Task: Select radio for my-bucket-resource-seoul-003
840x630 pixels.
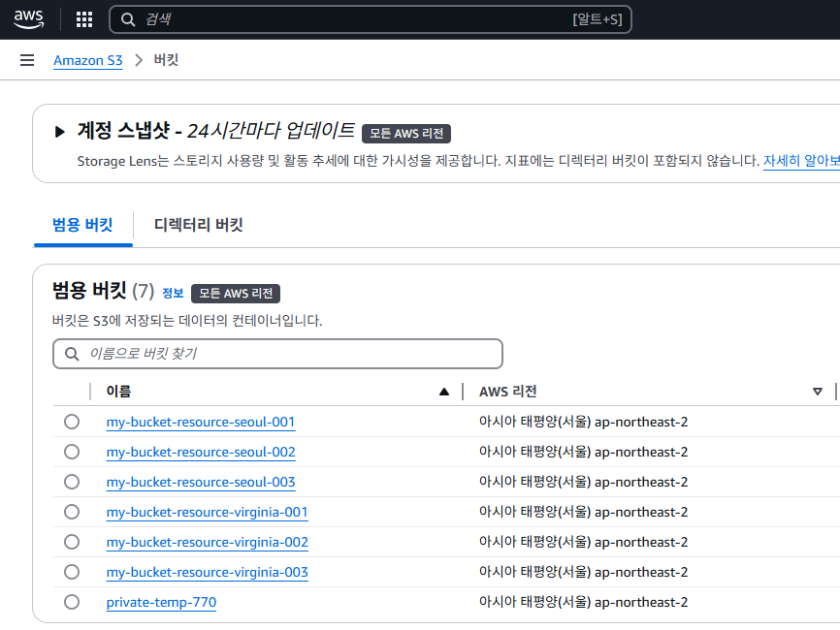Action: (72, 482)
